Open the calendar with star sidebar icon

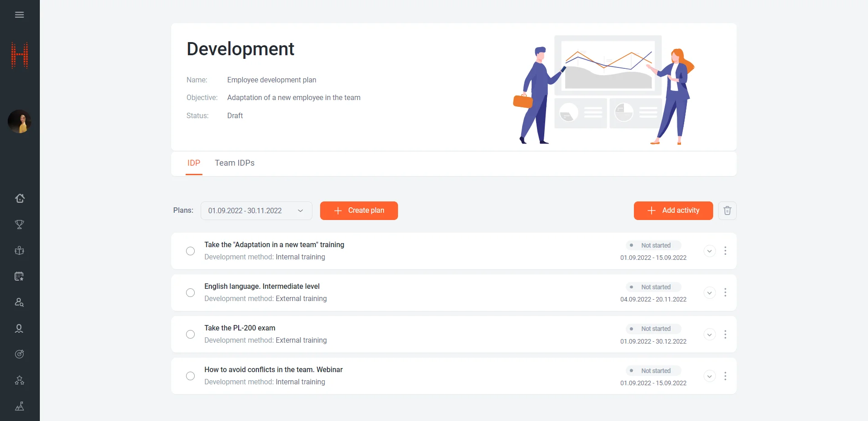19,276
